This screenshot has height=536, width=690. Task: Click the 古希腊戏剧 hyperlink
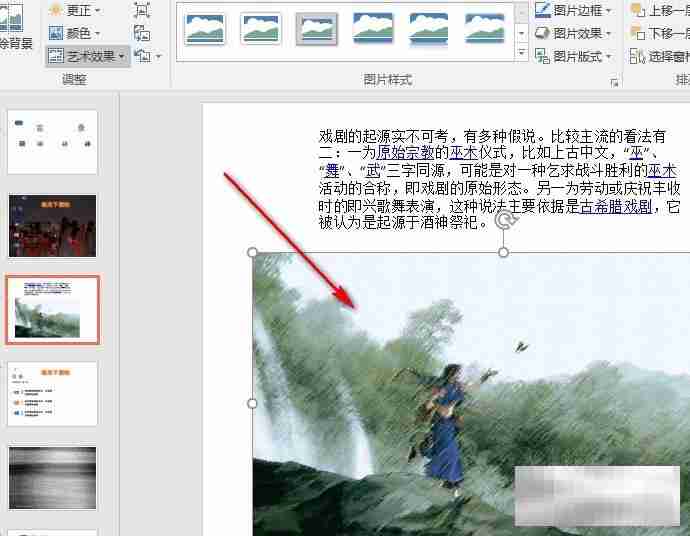click(616, 206)
